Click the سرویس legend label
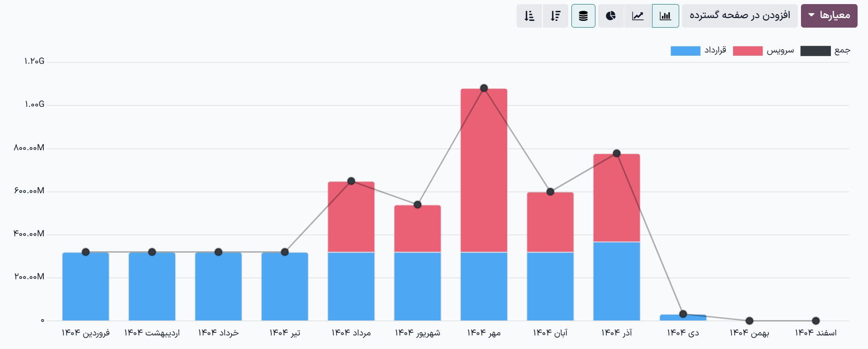 [x=780, y=50]
